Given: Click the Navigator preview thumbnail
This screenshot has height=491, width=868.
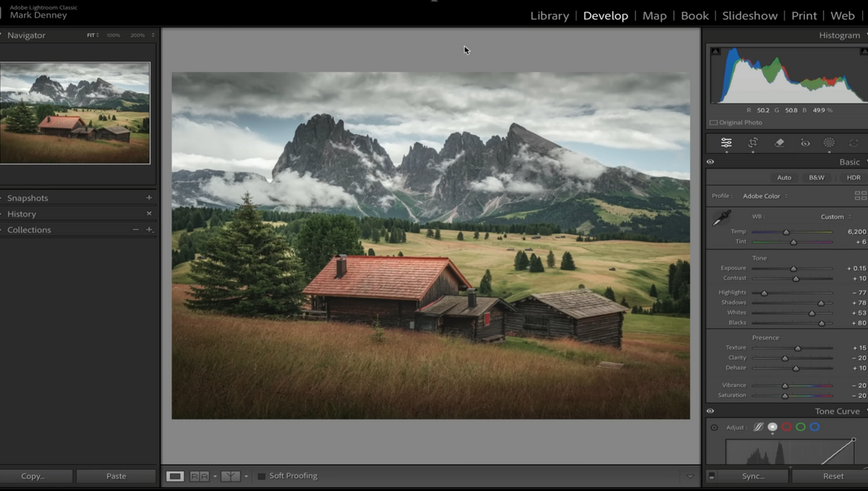Looking at the screenshot, I should pos(76,111).
